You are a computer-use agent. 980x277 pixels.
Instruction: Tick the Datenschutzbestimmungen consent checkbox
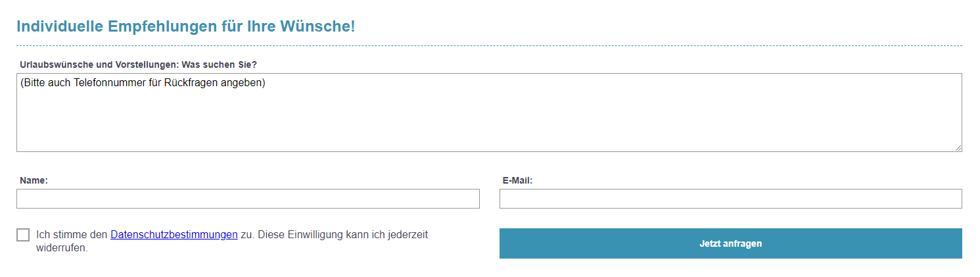pyautogui.click(x=23, y=235)
